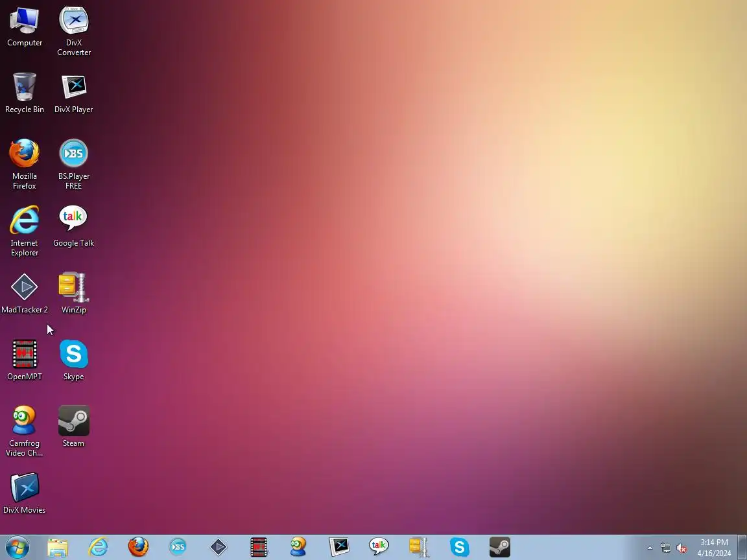Image resolution: width=747 pixels, height=560 pixels.
Task: Launch Skype from the taskbar
Action: coord(460,547)
